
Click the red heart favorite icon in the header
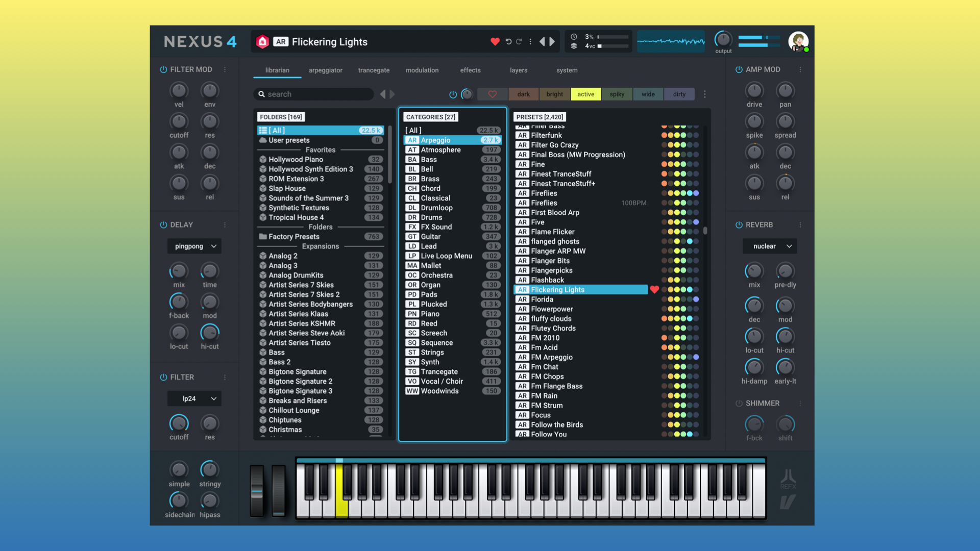(495, 42)
